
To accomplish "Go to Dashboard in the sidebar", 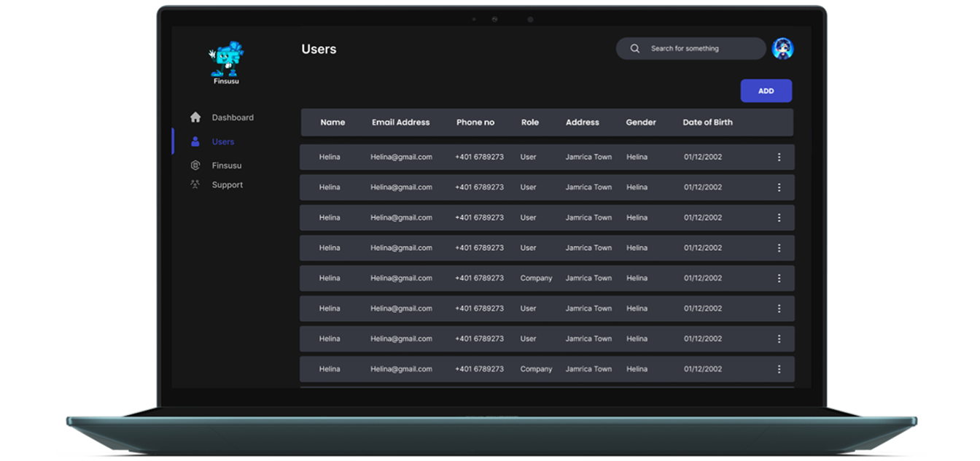I will coord(233,117).
